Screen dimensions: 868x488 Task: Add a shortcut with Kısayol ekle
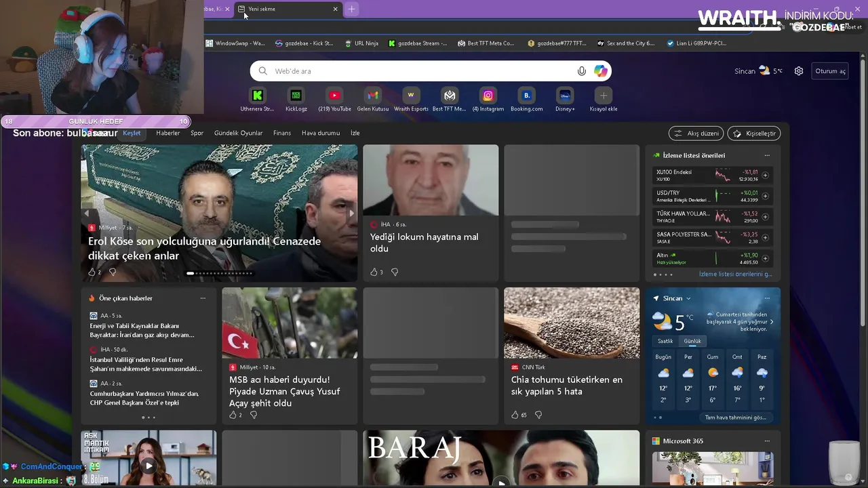(604, 100)
